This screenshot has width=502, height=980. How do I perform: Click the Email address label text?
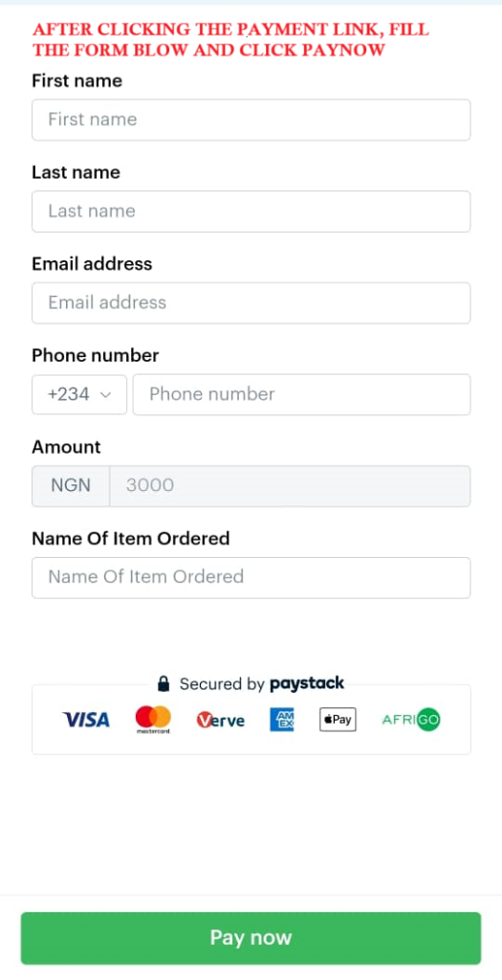click(x=92, y=264)
